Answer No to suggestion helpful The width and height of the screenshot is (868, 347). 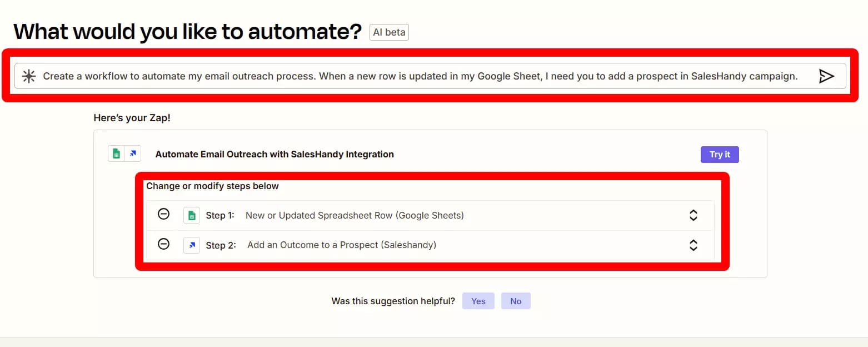[516, 301]
